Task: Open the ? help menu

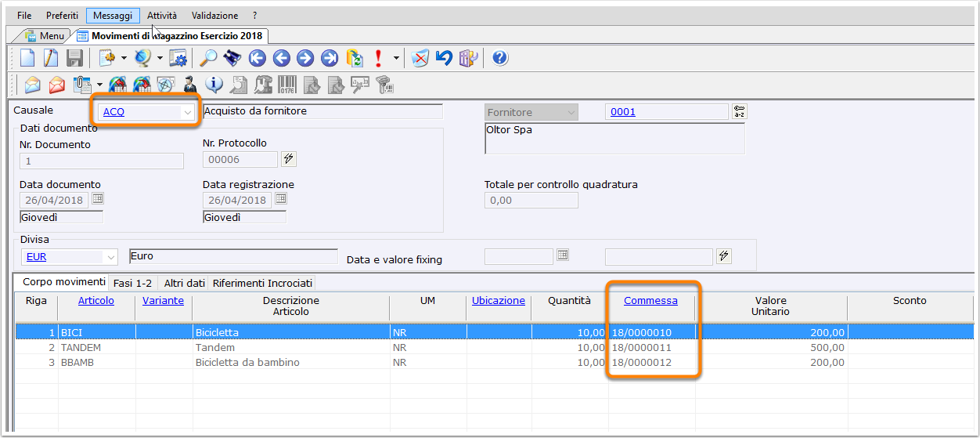Action: (254, 16)
